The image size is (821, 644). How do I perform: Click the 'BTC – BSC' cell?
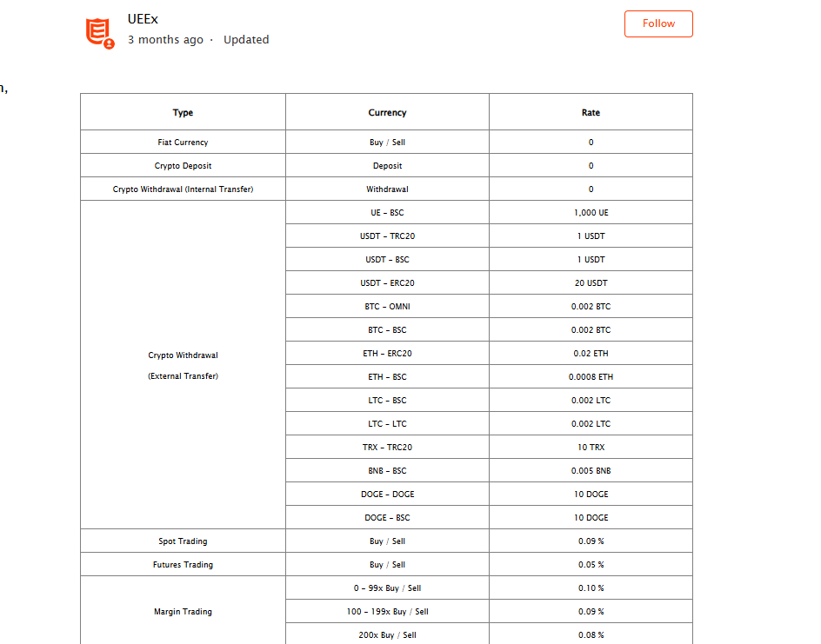(x=387, y=330)
